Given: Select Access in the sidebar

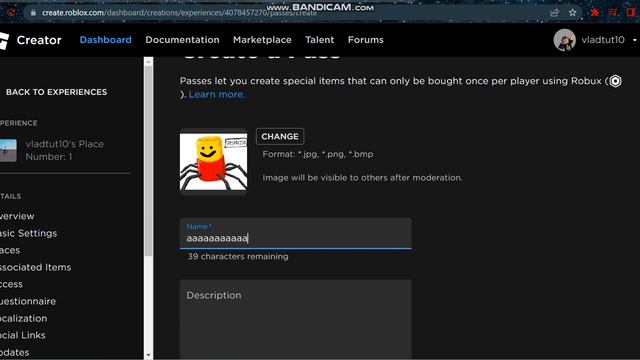Looking at the screenshot, I should 11,284.
